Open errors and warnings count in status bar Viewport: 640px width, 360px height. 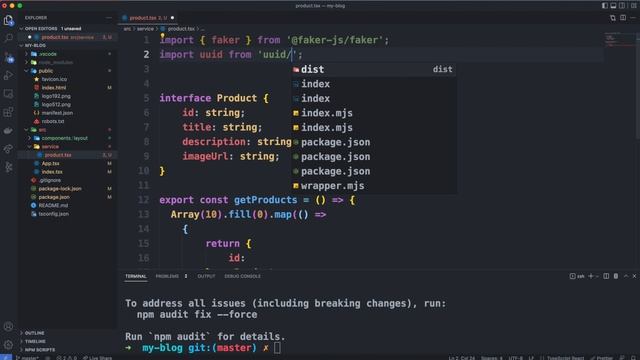[x=66, y=358]
